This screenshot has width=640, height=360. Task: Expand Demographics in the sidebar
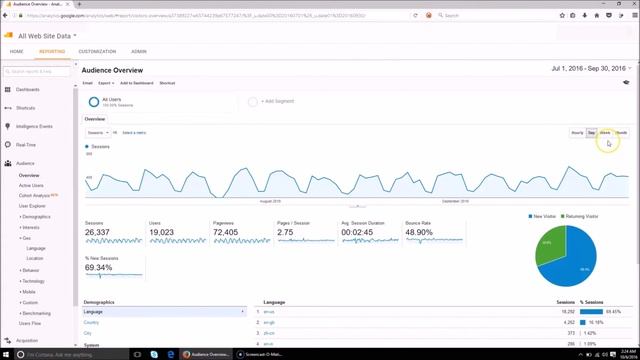[x=35, y=217]
